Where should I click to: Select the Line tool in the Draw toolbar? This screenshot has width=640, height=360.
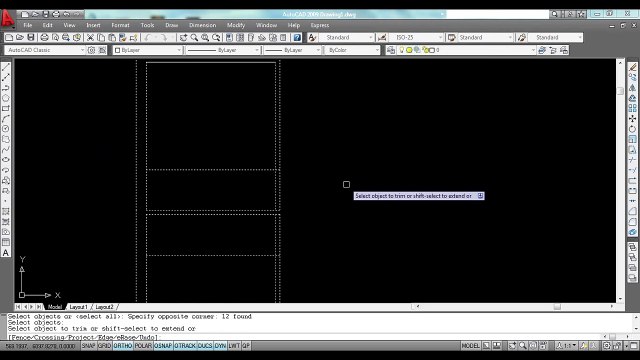coord(6,67)
